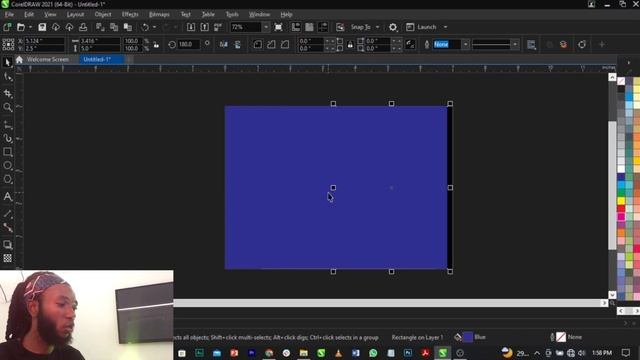Select the Artistic Media tool
The image size is (640, 360).
click(x=7, y=138)
